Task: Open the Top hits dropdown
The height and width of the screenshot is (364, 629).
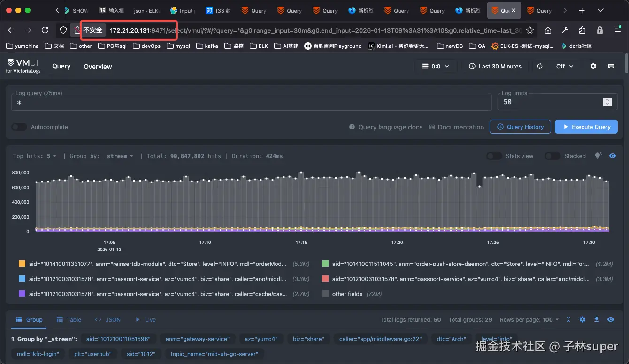Action: [x=35, y=156]
